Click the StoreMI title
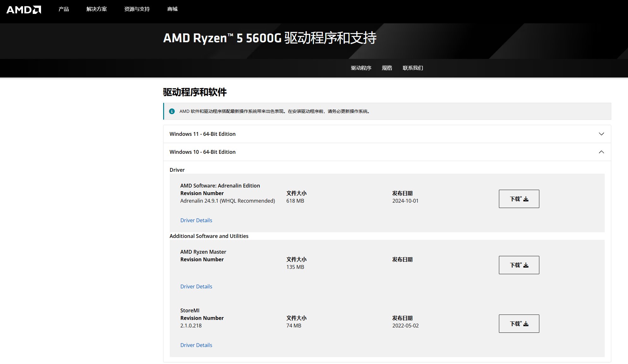 [x=190, y=310]
